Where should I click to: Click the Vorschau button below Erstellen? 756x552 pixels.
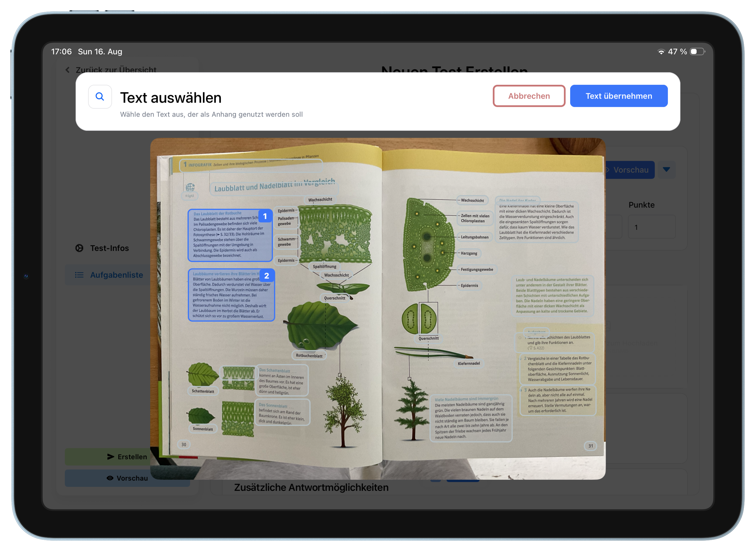coord(127,478)
